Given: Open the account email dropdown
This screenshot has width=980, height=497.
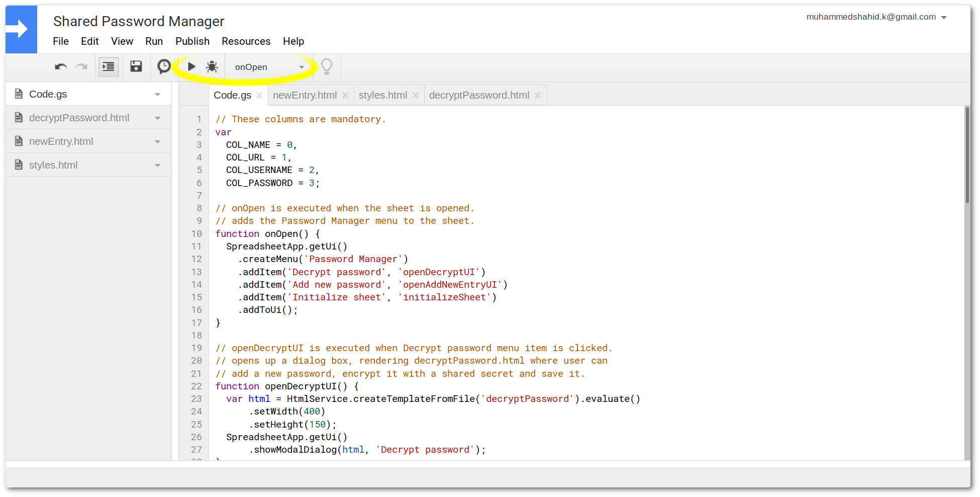Looking at the screenshot, I should pyautogui.click(x=876, y=17).
